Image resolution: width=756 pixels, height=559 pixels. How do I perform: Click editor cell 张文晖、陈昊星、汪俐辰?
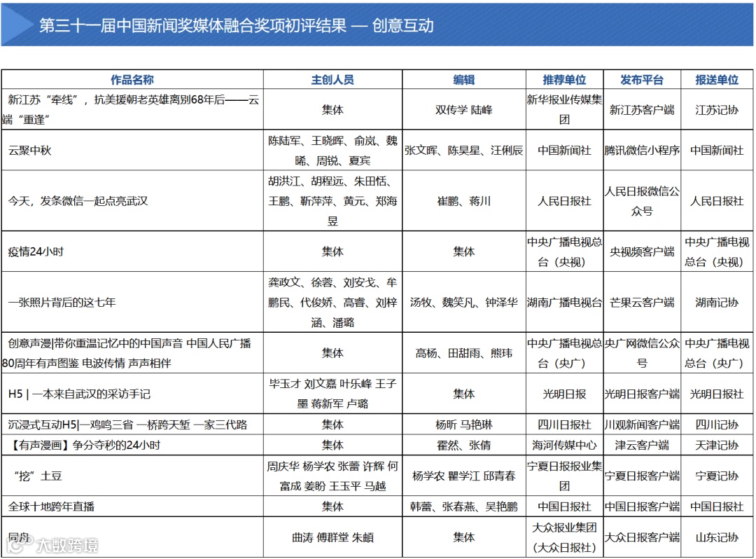coord(464,150)
